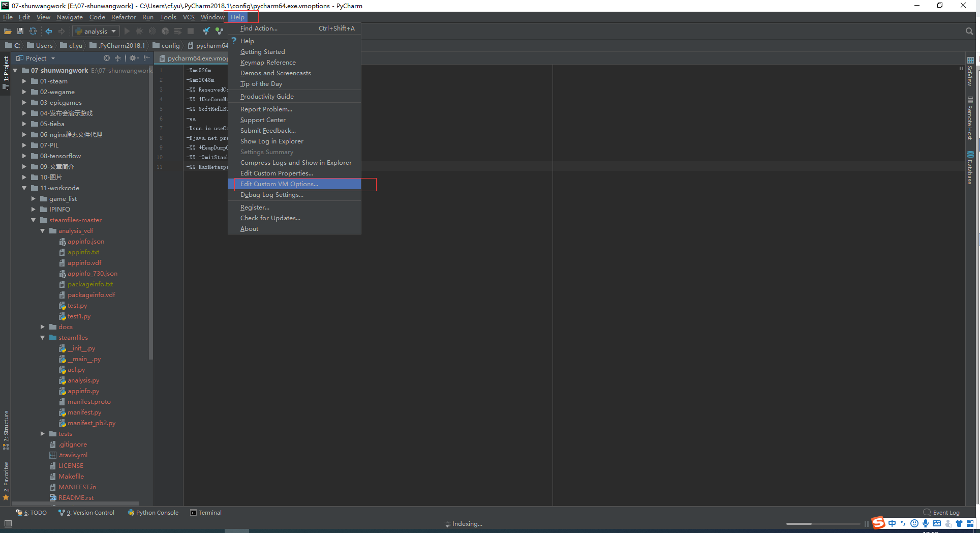Click the .PyCharm2018.1 breadcrumb
980x533 pixels.
117,45
